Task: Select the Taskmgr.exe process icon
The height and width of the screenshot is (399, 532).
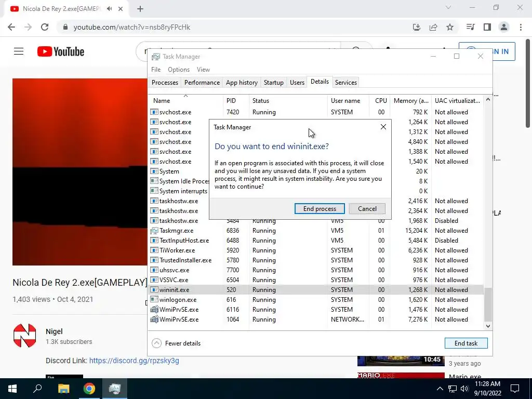Action: [154, 231]
